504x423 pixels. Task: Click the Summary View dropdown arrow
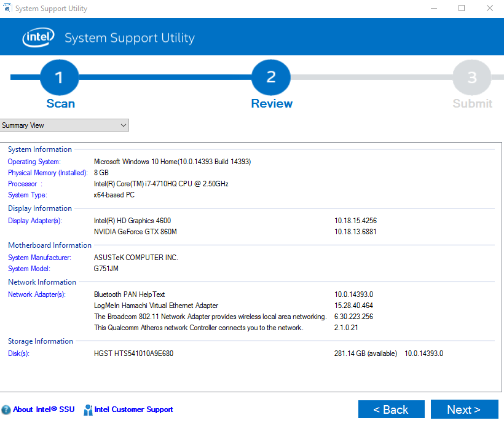[124, 125]
